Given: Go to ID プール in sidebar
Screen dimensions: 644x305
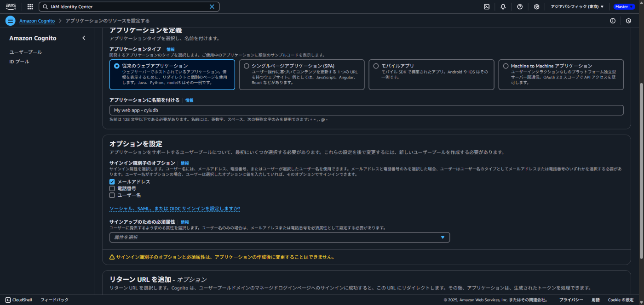Looking at the screenshot, I should click(19, 62).
